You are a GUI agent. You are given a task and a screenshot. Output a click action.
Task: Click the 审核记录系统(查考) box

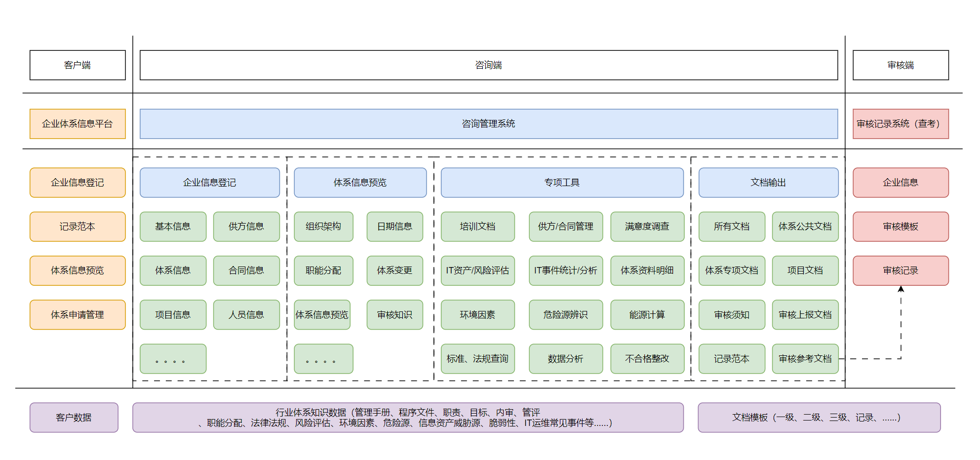tap(901, 124)
